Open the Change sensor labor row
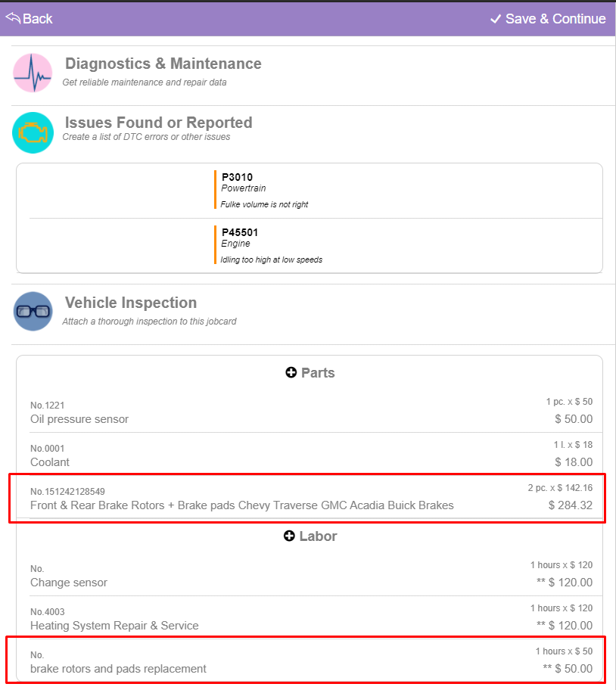Screen dimensions: 616x690 [309, 574]
